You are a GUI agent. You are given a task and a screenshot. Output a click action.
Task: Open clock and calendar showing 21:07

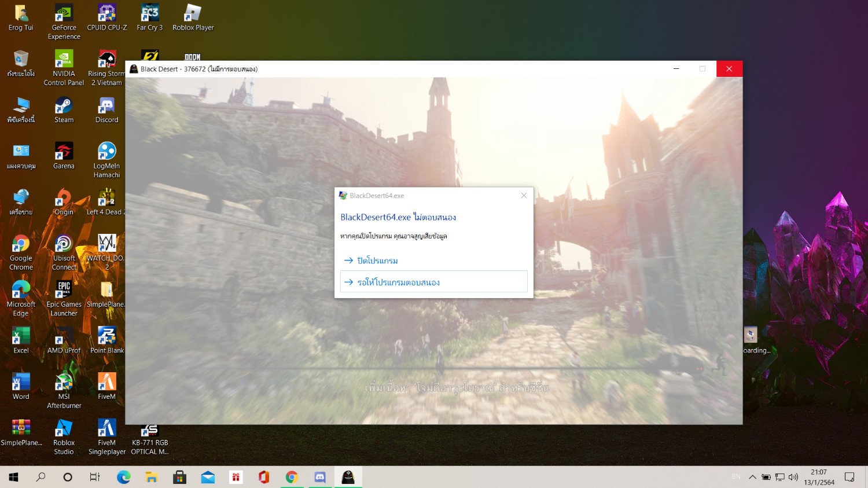tap(819, 477)
